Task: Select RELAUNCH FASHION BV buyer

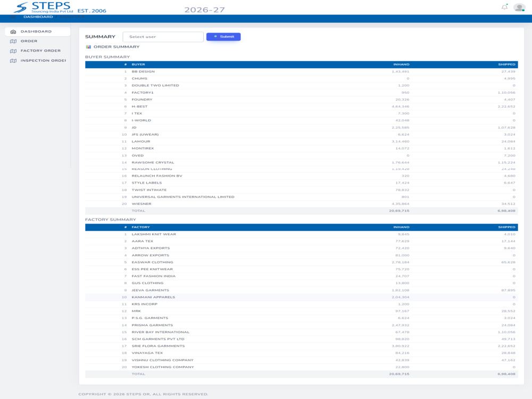Action: 301,176
